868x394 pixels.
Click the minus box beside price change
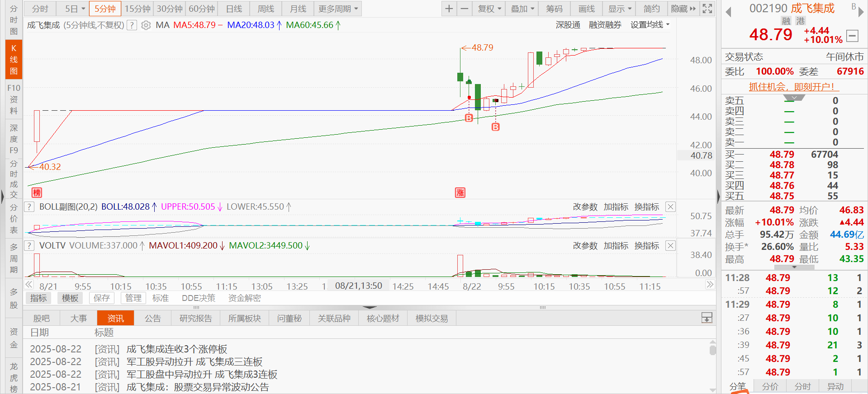point(852,36)
